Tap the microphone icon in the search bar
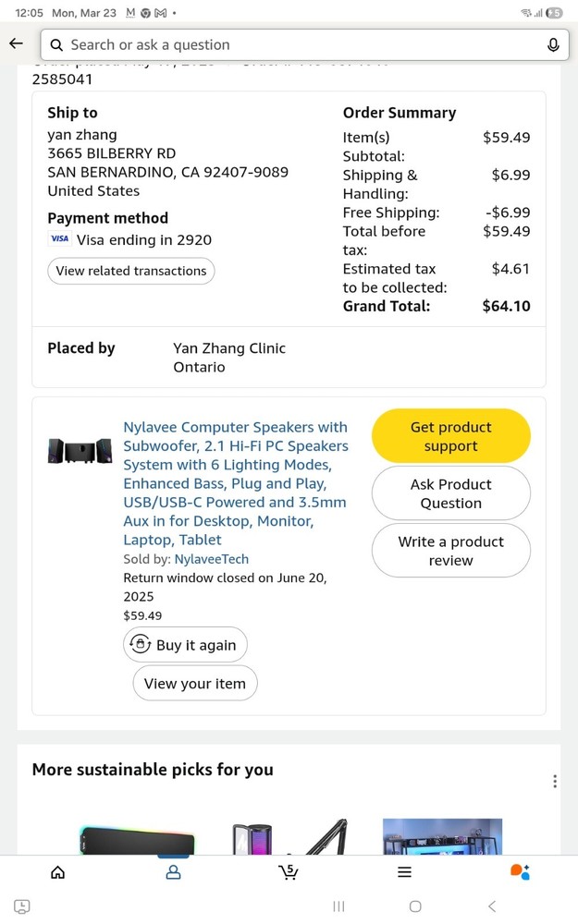This screenshot has height=924, width=578. click(553, 43)
